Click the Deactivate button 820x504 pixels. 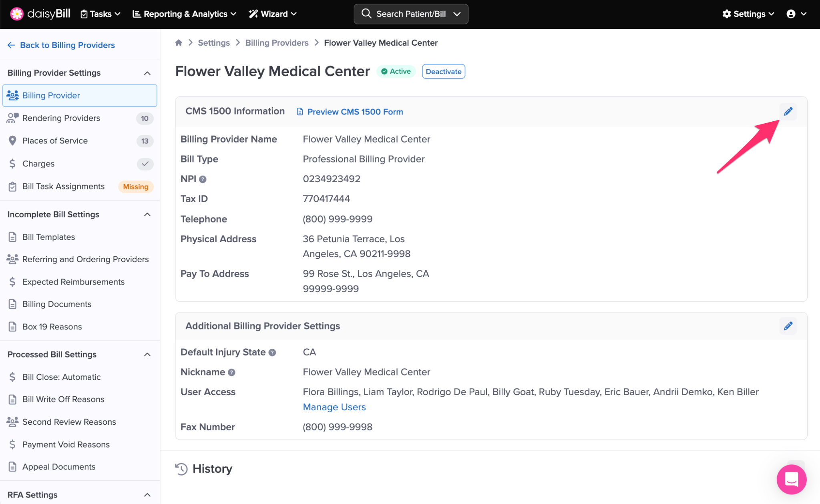[x=443, y=72]
